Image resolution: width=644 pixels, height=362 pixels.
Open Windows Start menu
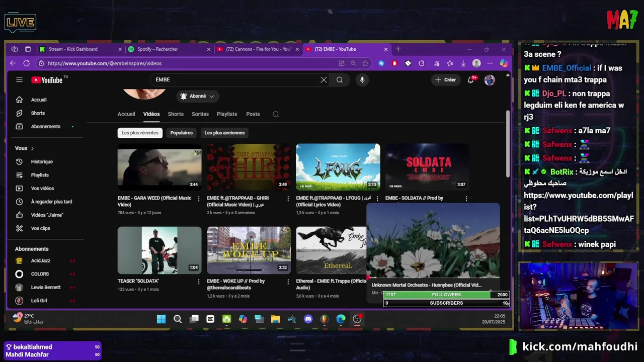[161, 319]
